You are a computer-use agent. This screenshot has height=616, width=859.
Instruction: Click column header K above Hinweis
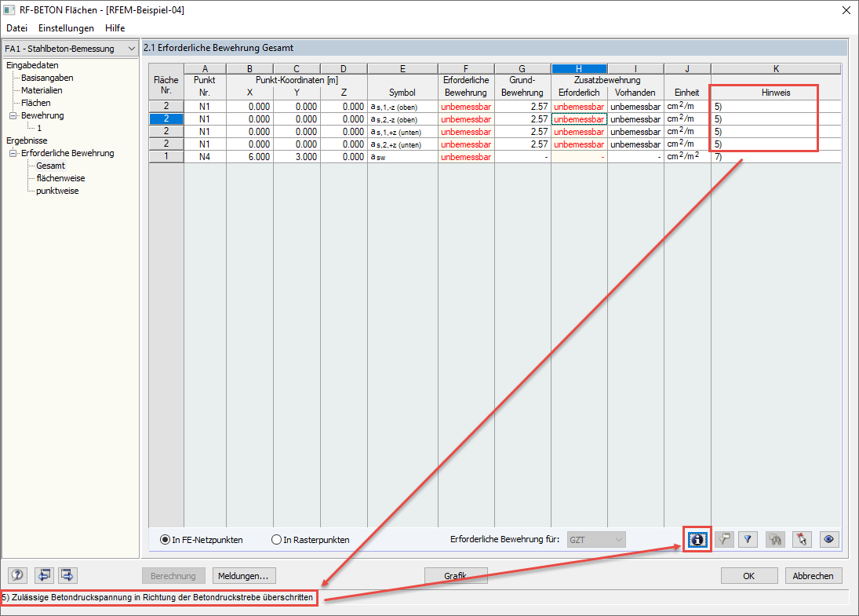[x=776, y=69]
